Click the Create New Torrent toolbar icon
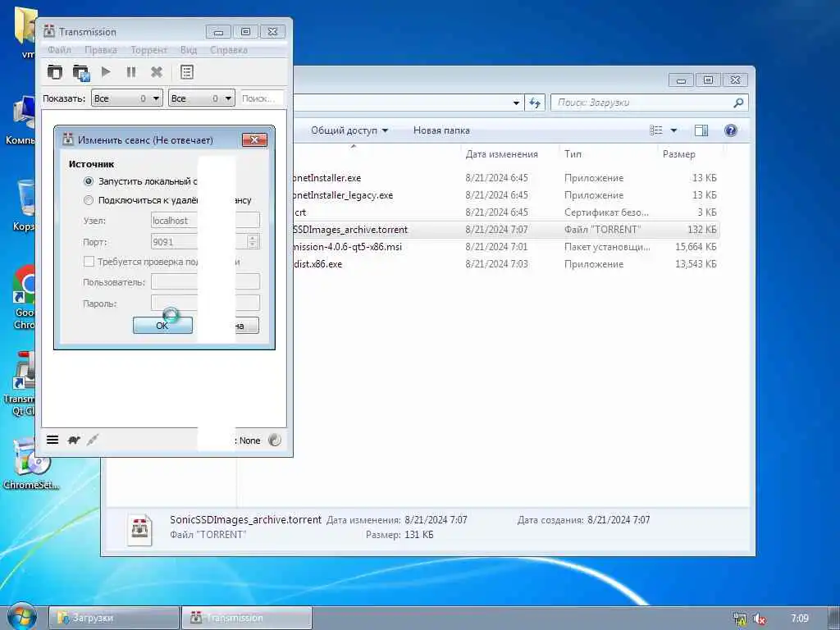 (x=81, y=72)
